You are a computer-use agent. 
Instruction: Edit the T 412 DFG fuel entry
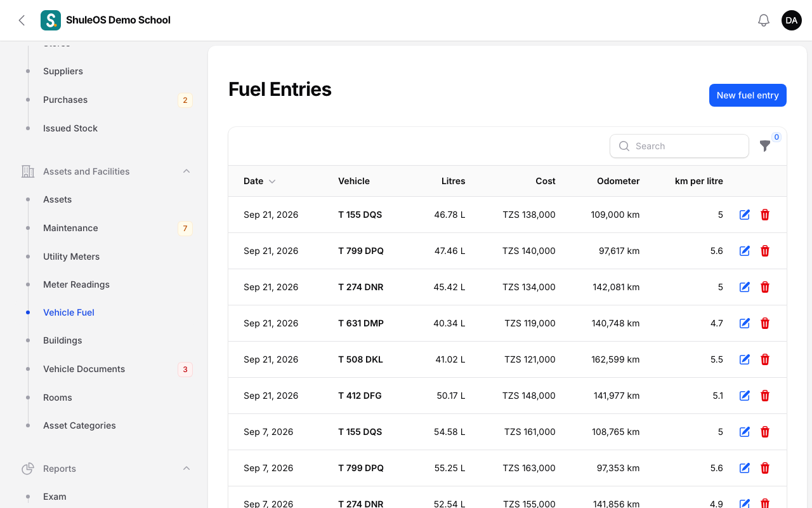tap(745, 396)
